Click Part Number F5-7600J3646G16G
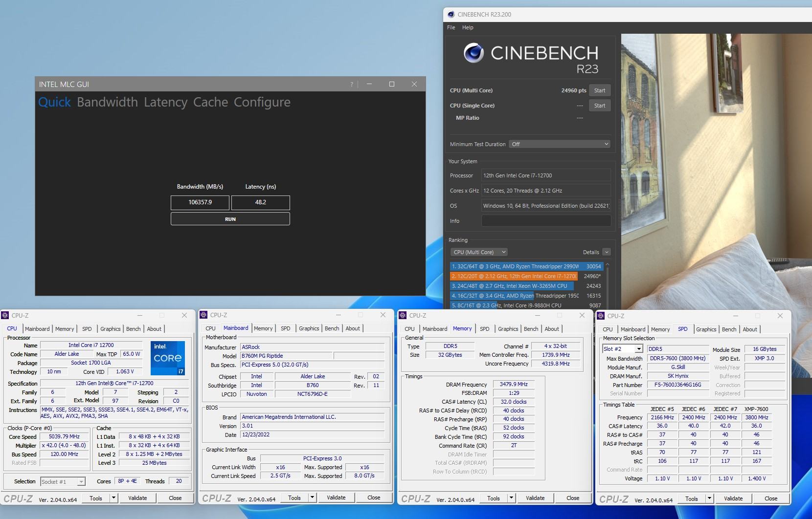 click(677, 385)
